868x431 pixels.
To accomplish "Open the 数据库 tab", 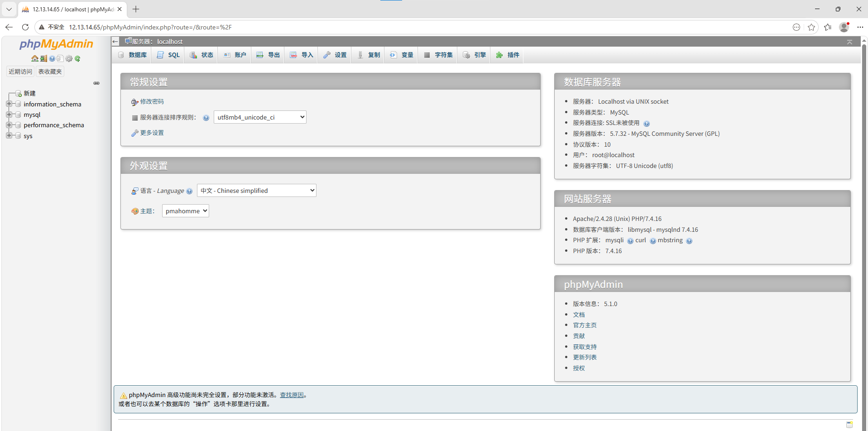I will (132, 55).
